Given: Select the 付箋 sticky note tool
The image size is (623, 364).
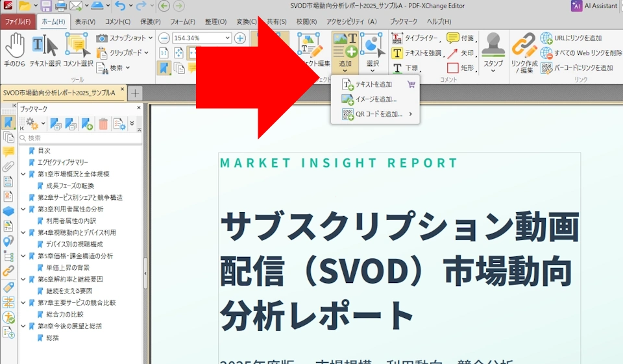Looking at the screenshot, I should (461, 38).
